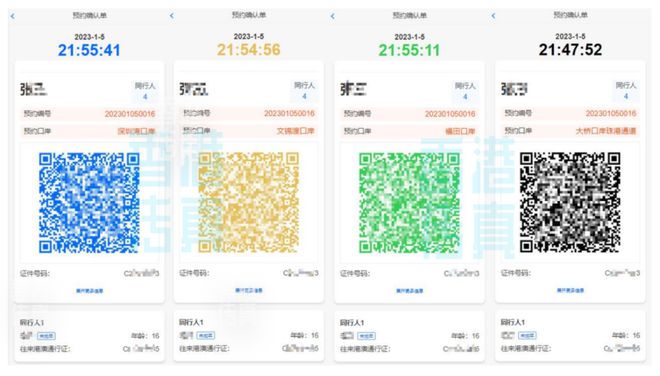Tap companion count 4 on the blue card

point(145,97)
